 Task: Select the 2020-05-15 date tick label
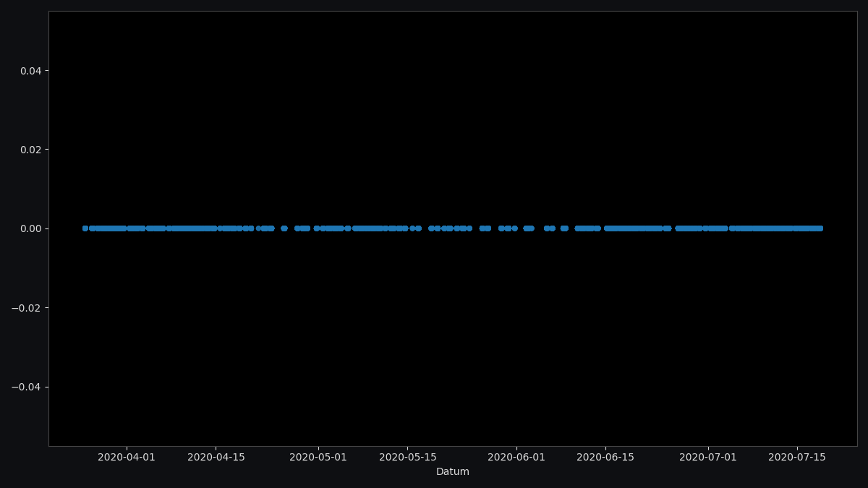(x=408, y=457)
